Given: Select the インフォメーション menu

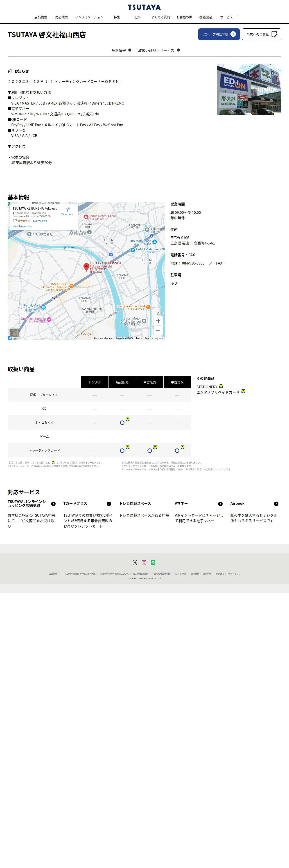Looking at the screenshot, I should click(89, 17).
